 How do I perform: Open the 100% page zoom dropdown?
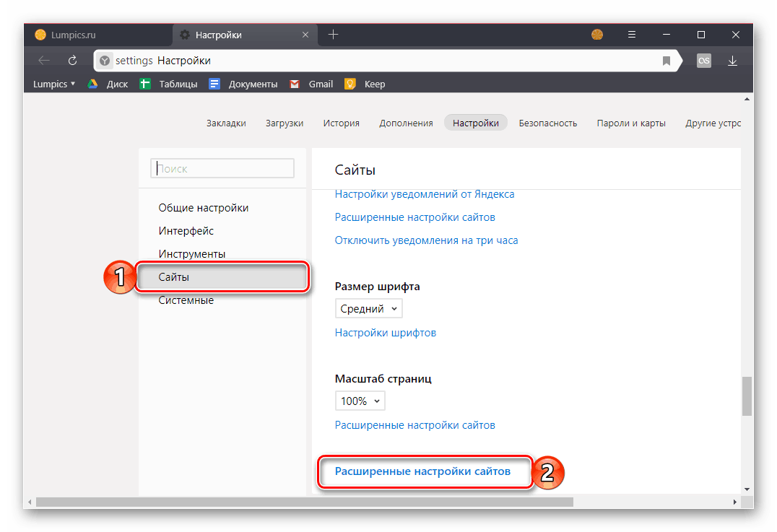(360, 401)
